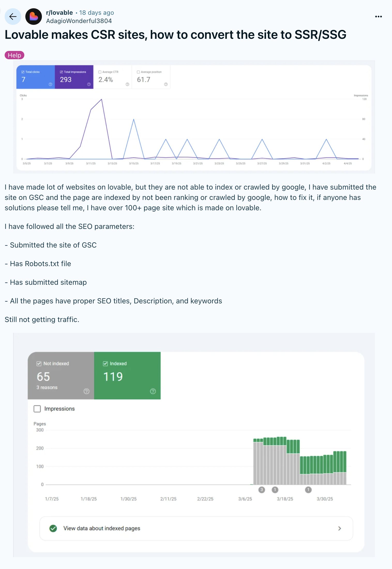Click the 61.7 average position value
Viewport: 392px width, 569px height.
click(144, 80)
